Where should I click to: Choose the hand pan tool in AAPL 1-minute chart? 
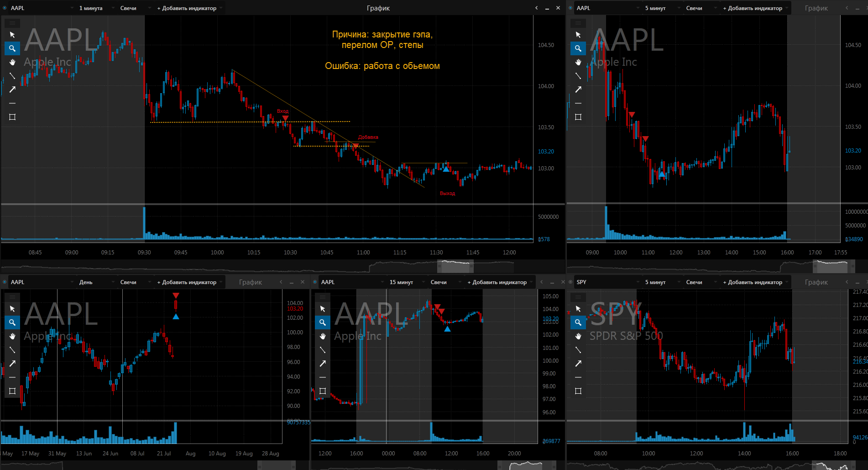pos(12,62)
